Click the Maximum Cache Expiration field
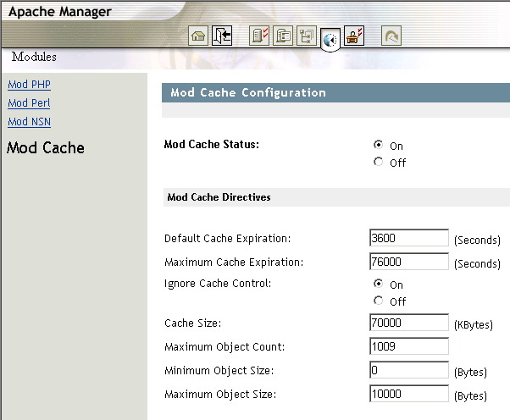Viewport: 510px width, 420px height. pos(409,262)
